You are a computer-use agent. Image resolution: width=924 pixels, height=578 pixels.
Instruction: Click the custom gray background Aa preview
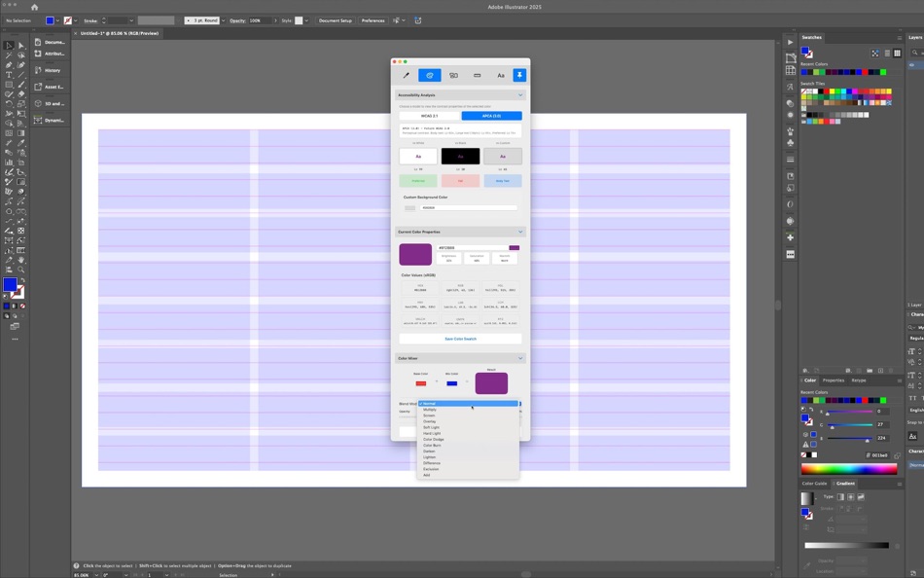point(503,157)
